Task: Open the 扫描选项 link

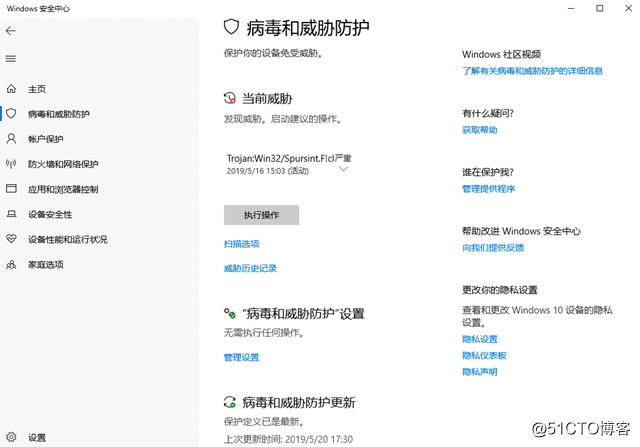Action: pyautogui.click(x=241, y=244)
